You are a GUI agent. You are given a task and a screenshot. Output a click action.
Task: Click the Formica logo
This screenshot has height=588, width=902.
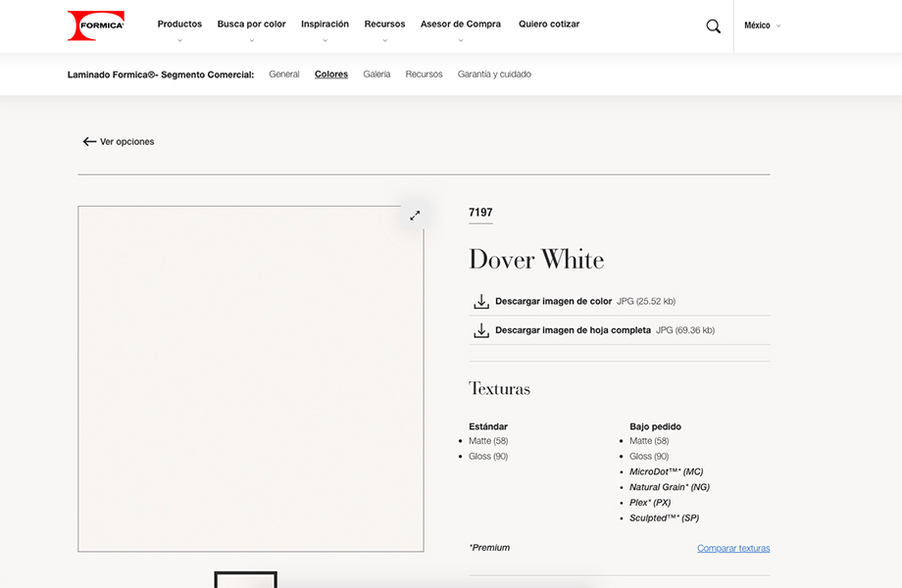coord(95,25)
